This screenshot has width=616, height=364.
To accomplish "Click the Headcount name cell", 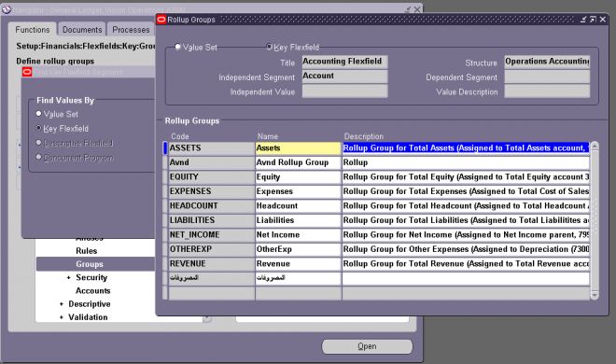I will [298, 206].
